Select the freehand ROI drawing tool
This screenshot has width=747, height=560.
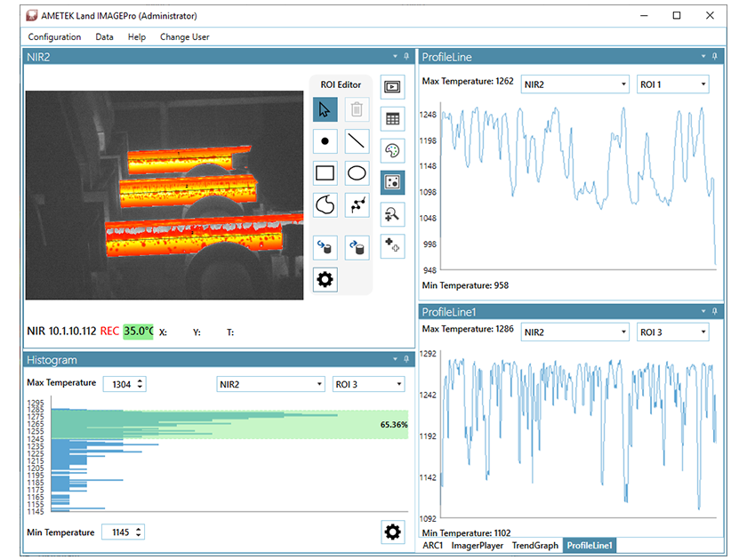325,204
